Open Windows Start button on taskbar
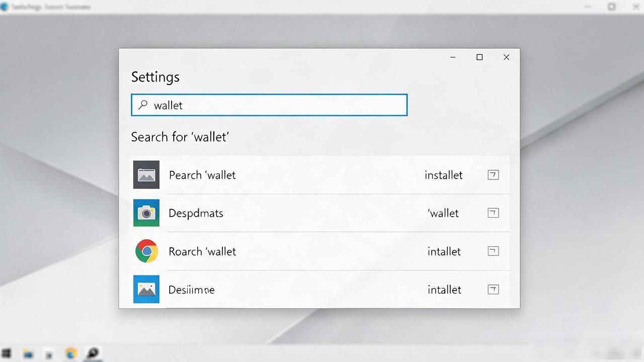Viewport: 644px width, 362px height. tap(7, 354)
